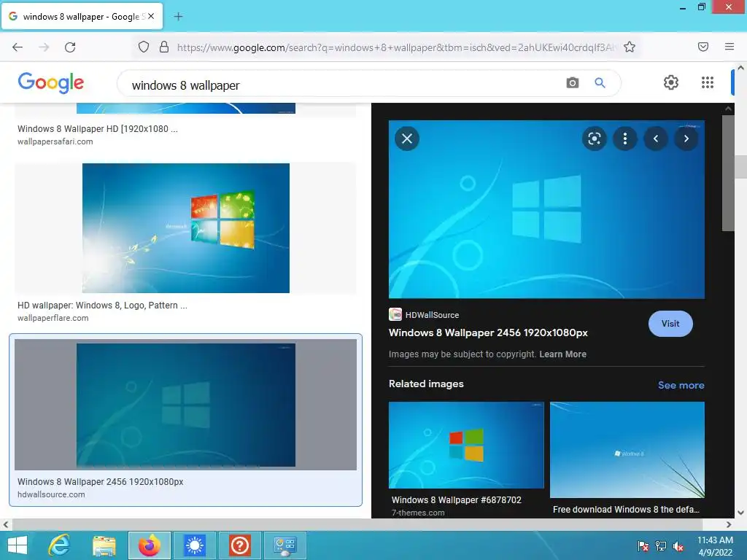The width and height of the screenshot is (747, 560).
Task: Click the muted volume tray icon
Action: point(678,546)
